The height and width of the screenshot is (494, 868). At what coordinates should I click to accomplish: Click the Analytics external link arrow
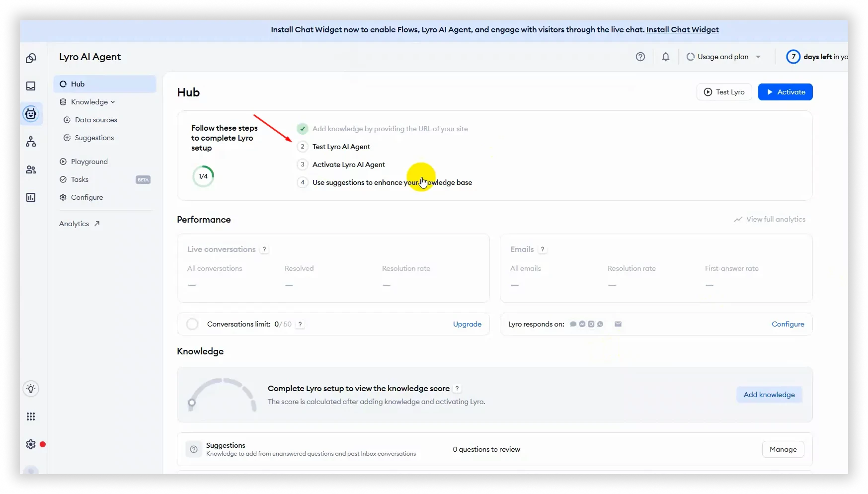tap(97, 224)
